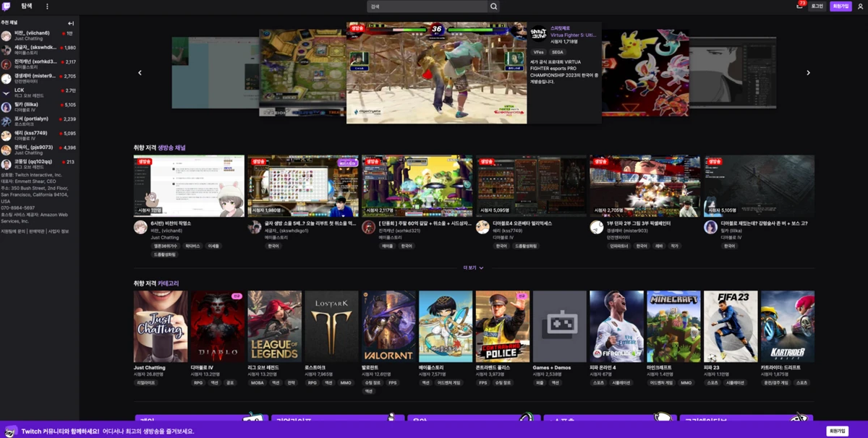This screenshot has width=868, height=438.
Task: Open the three-dot more menu
Action: [x=48, y=6]
